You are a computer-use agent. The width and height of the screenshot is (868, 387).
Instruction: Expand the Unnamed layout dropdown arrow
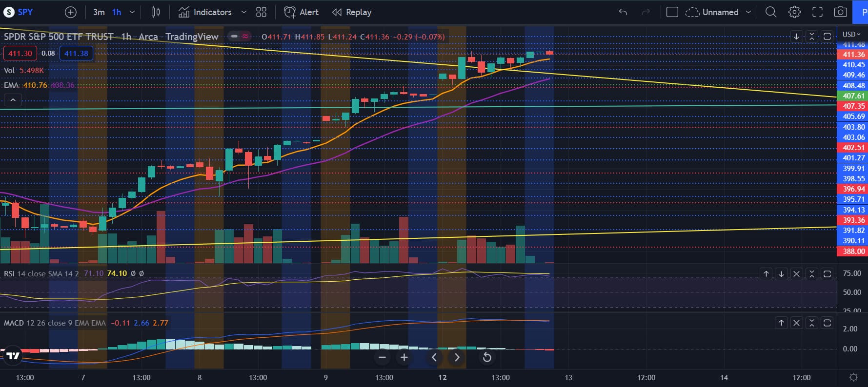(x=748, y=12)
